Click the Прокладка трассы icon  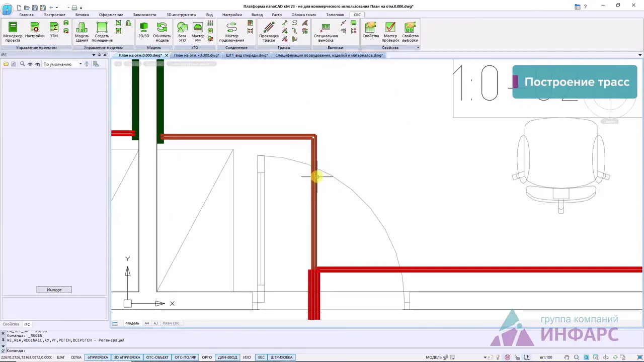[x=269, y=32]
